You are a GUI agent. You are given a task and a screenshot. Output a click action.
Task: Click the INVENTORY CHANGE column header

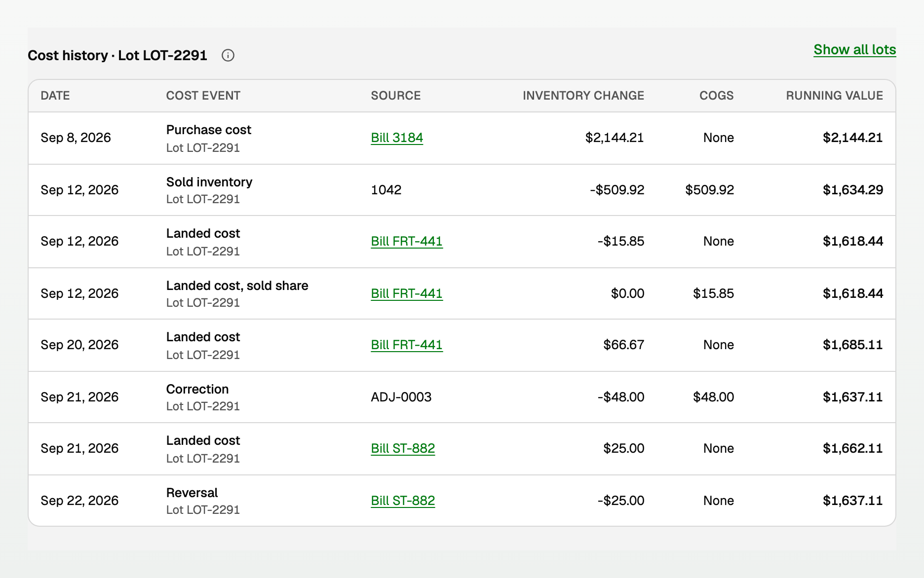[583, 96]
